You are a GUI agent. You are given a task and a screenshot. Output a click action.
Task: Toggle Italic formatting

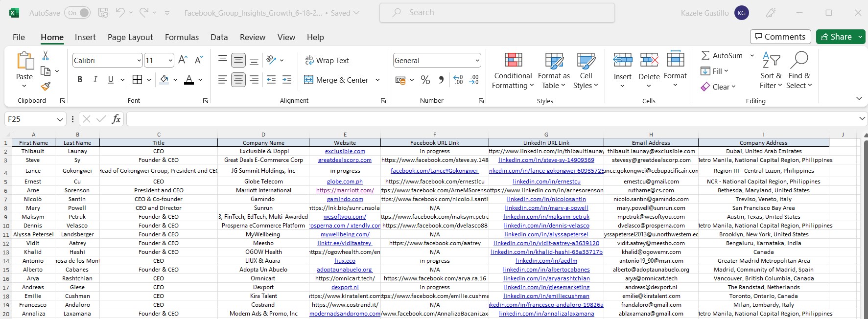95,80
